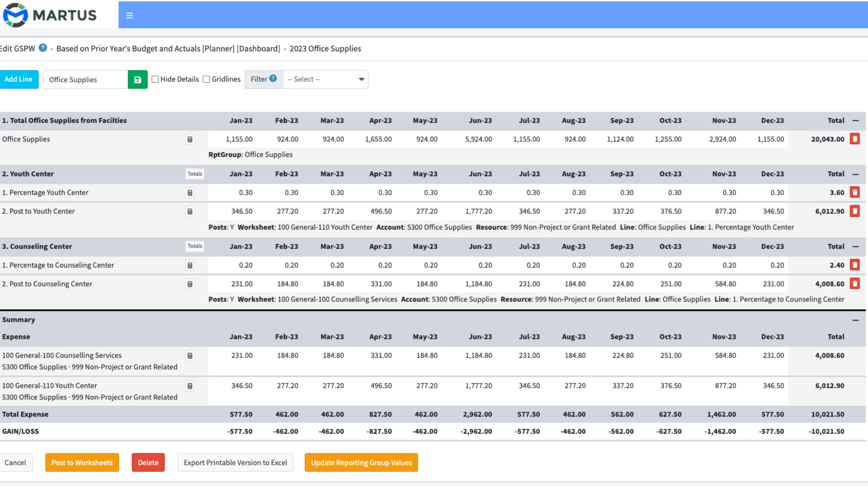This screenshot has height=488, width=868.
Task: Toggle the Hide Details checkbox
Action: point(156,79)
